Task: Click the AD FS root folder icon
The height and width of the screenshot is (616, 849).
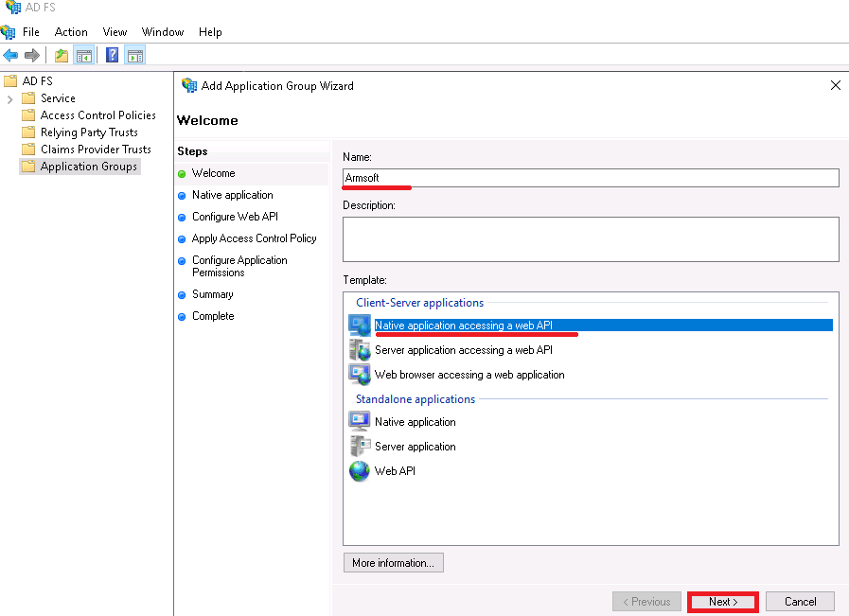Action: click(10, 81)
